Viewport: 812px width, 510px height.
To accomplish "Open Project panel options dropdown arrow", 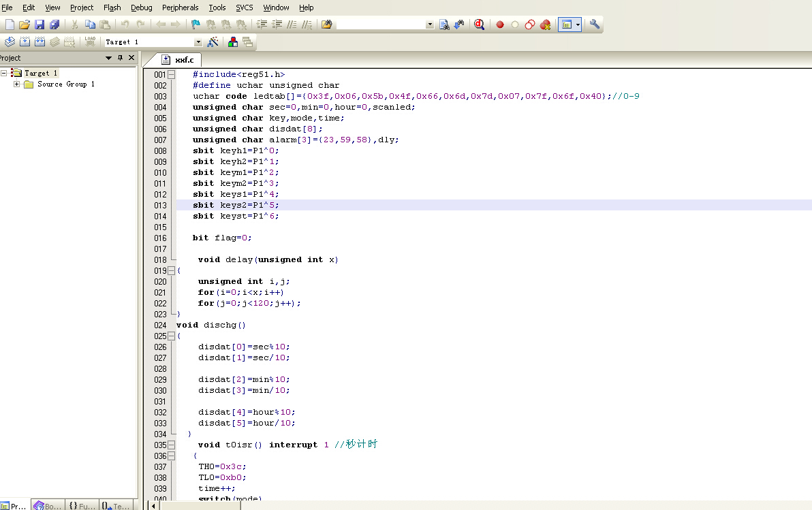I will pyautogui.click(x=109, y=58).
